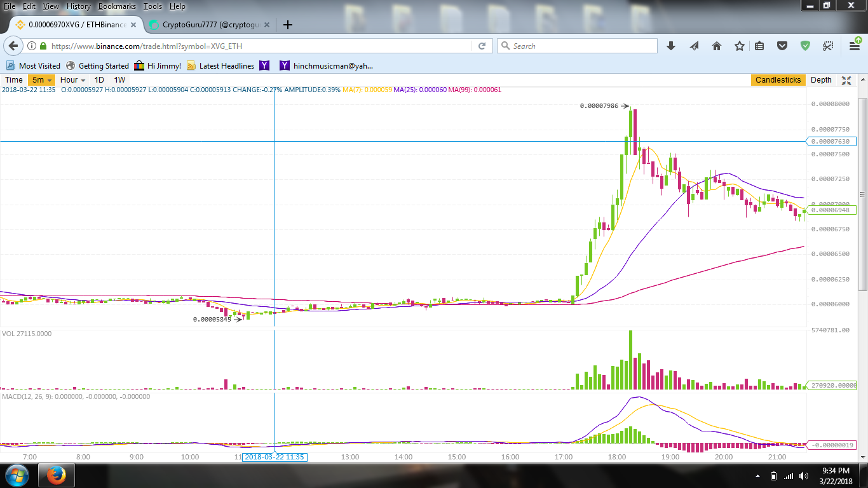
Task: Show hidden tray icons arrow
Action: pos(757,476)
